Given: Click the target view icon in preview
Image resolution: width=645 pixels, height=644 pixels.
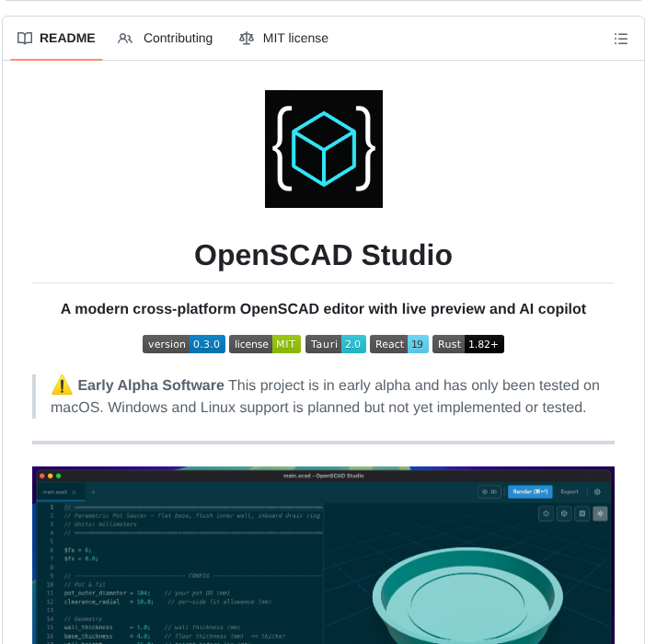Looking at the screenshot, I should (546, 513).
